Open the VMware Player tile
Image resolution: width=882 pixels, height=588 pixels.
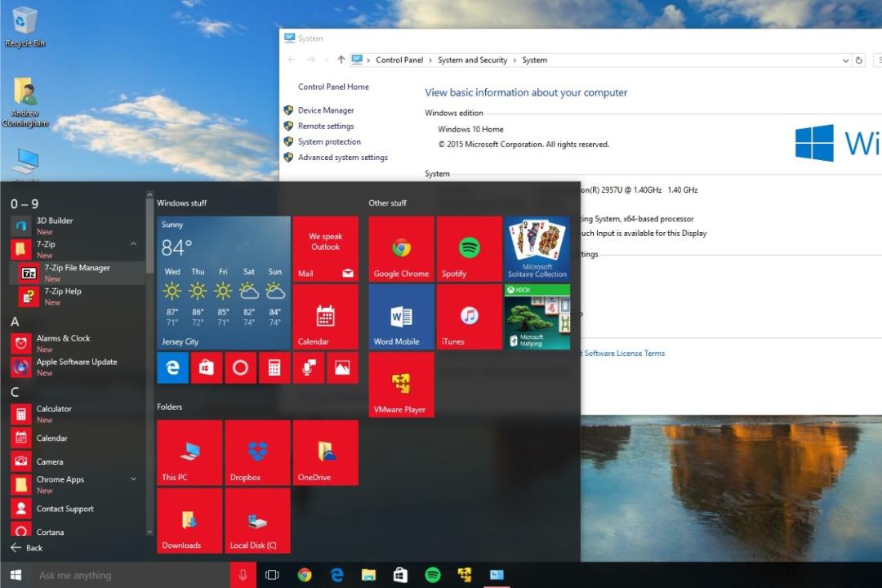click(401, 385)
